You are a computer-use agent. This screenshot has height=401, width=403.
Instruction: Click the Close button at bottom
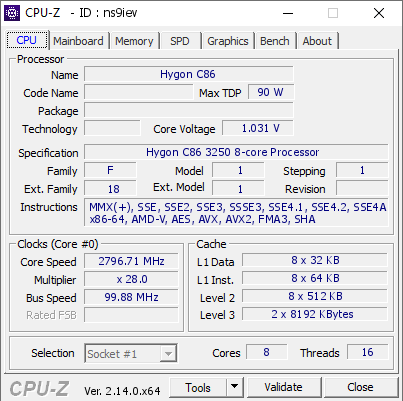(361, 388)
